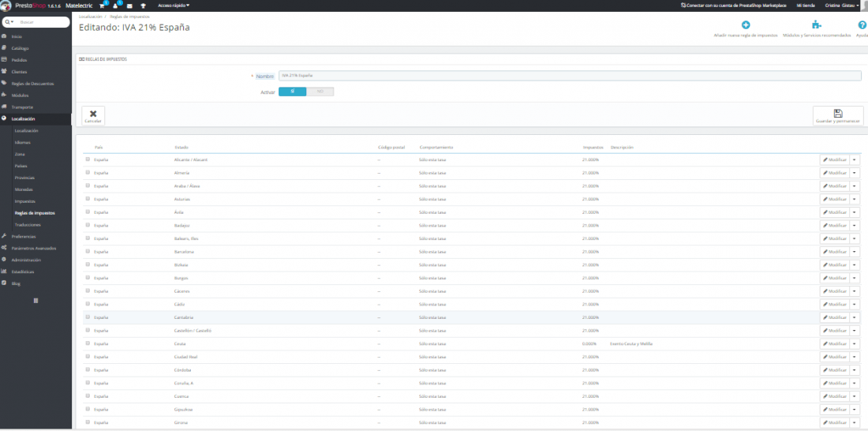This screenshot has width=868, height=431.
Task: Open the messages envelope icon in top bar
Action: (129, 6)
